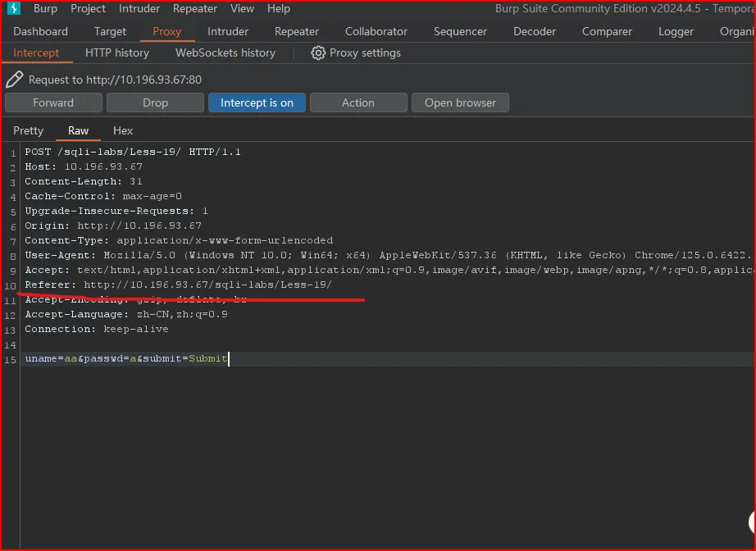
Task: Open the Burp menu
Action: (45, 9)
